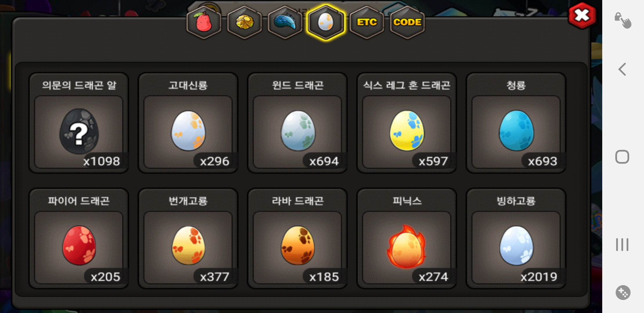Switch to the gold ore tab
Viewport: 644px width, 313px height.
pyautogui.click(x=244, y=22)
